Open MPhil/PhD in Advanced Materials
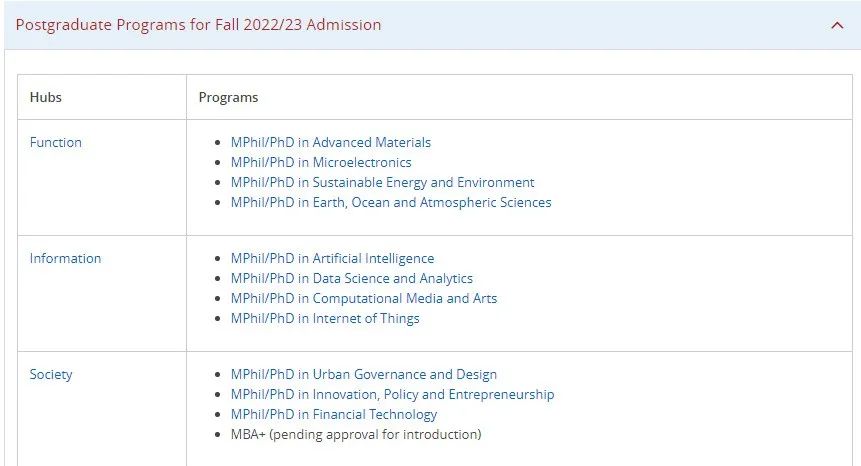 [331, 142]
